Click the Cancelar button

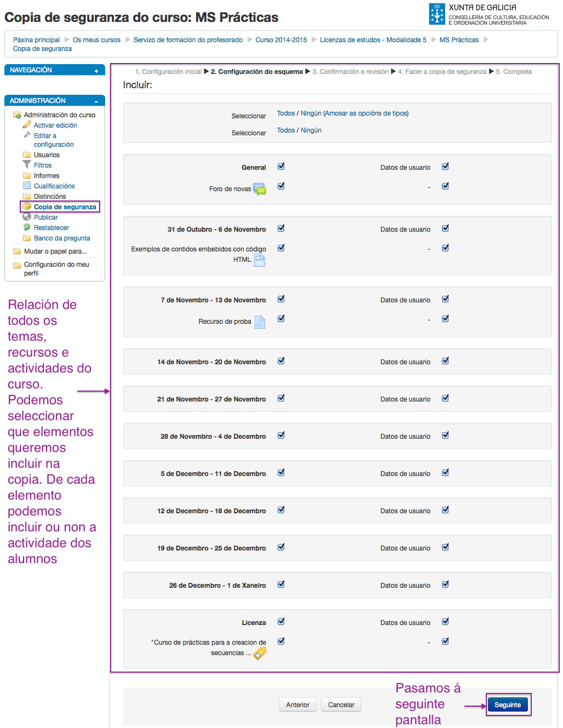(341, 704)
